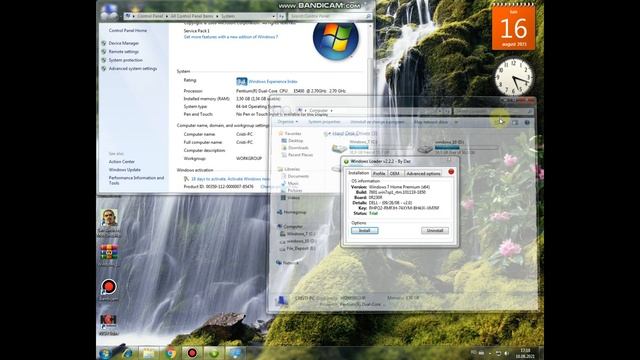This screenshot has height=360, width=640.
Task: Click the Activate Windows now link
Action: 249,179
